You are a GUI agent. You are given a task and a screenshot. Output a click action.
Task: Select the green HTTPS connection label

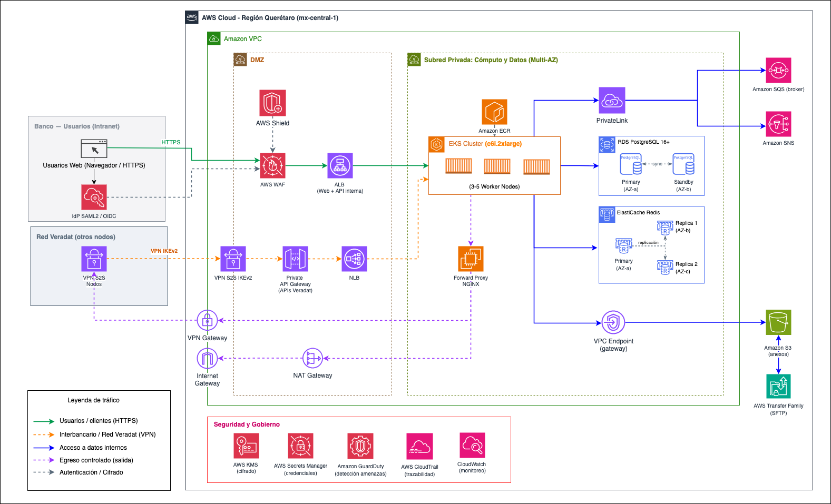pos(171,142)
